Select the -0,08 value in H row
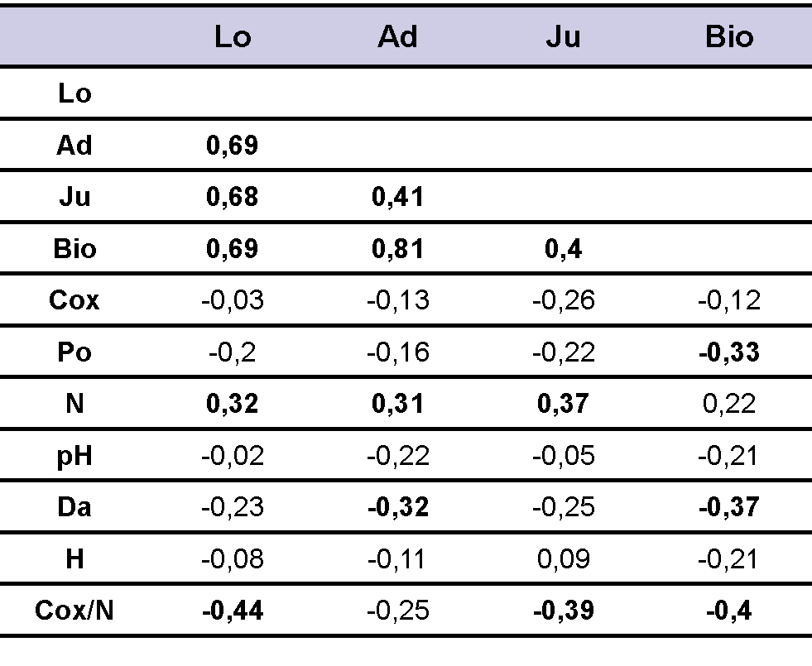This screenshot has width=812, height=666. [232, 559]
